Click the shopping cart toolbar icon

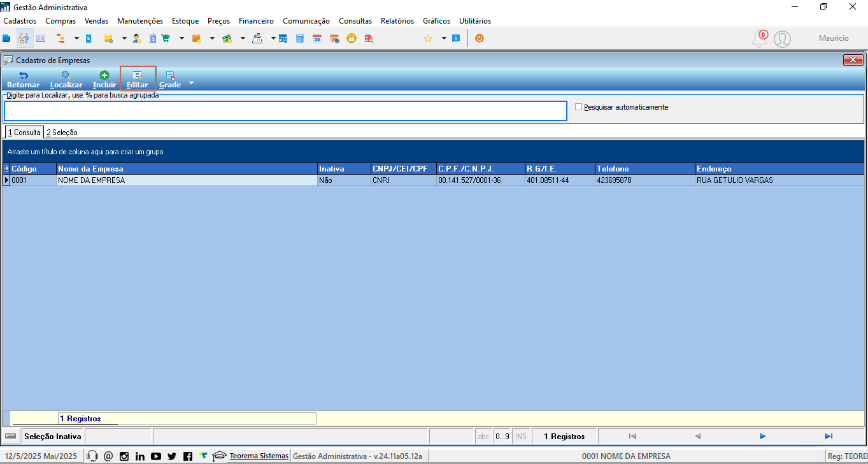[x=166, y=38]
